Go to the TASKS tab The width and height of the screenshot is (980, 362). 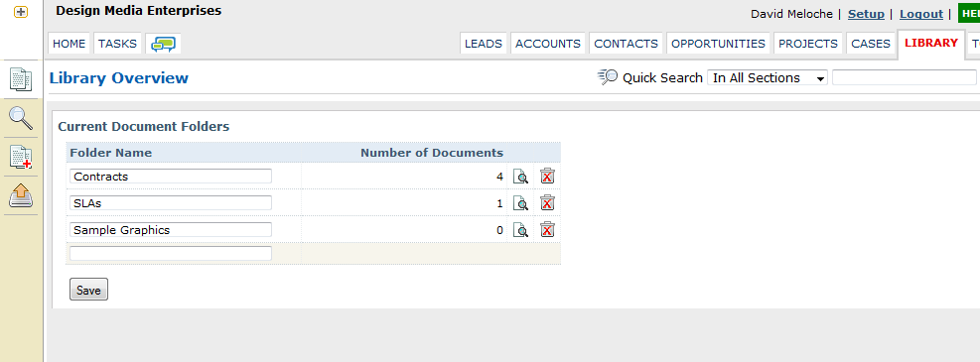[x=117, y=44]
